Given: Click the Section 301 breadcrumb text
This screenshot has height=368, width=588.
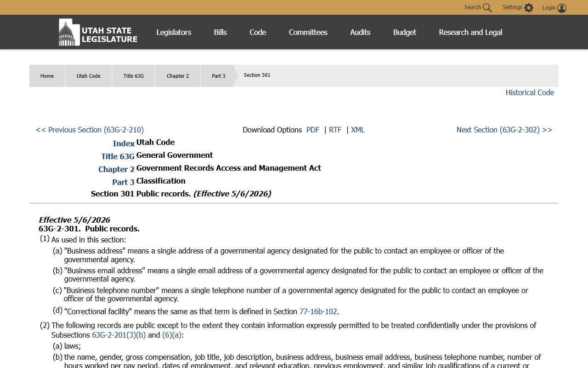Looking at the screenshot, I should (x=257, y=75).
